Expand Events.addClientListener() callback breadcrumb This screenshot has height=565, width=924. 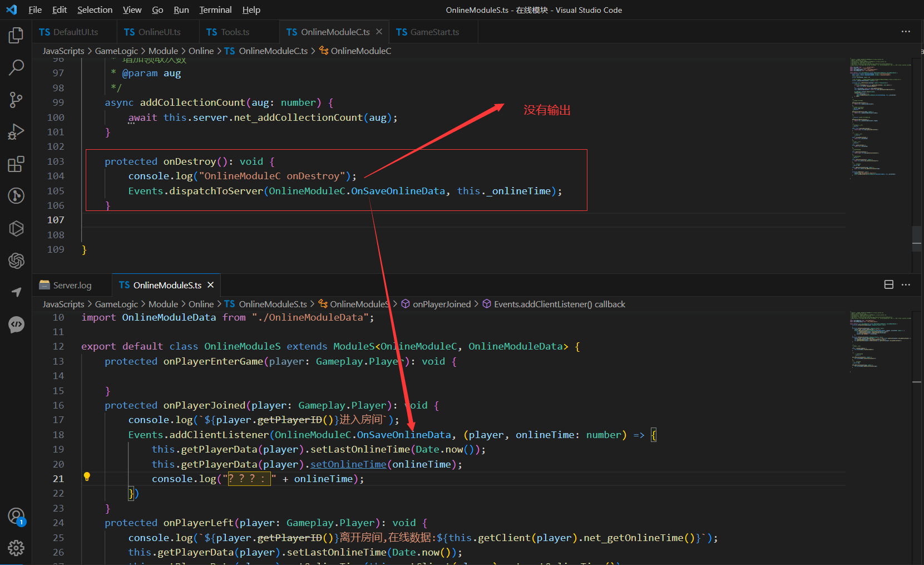point(554,304)
